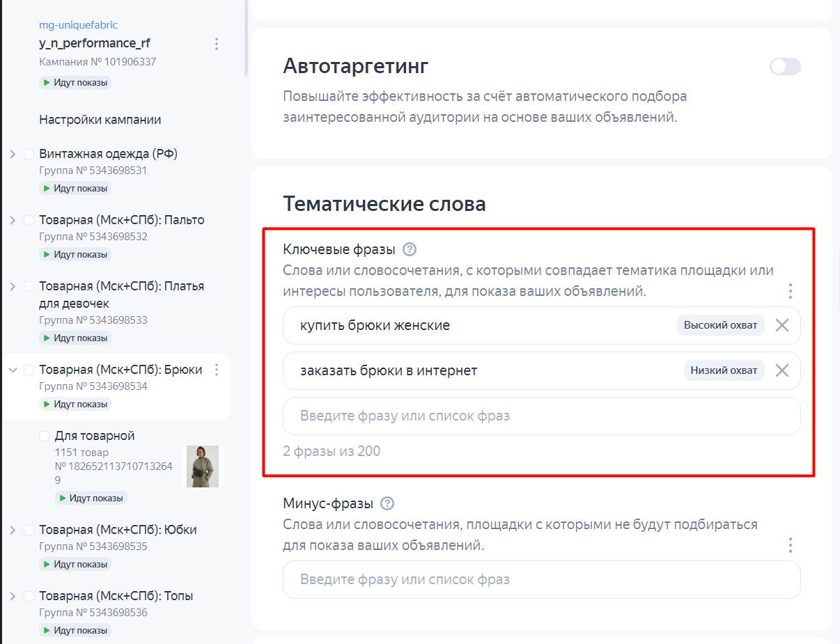Open Настройки кампании in the sidebar
The image size is (840, 644).
point(100,120)
